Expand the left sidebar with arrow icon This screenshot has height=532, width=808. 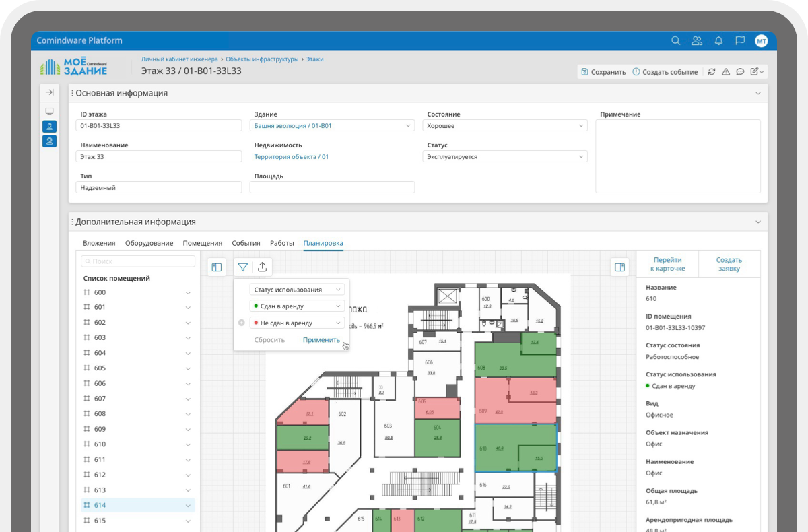(x=49, y=92)
